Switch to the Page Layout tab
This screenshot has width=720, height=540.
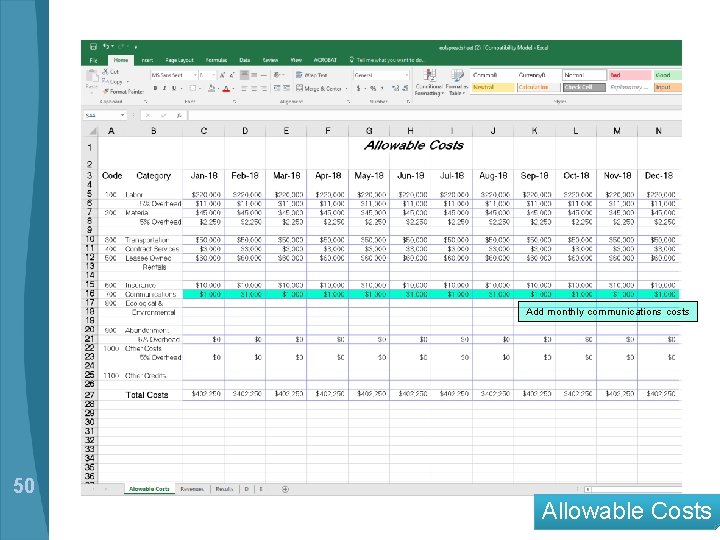point(179,60)
